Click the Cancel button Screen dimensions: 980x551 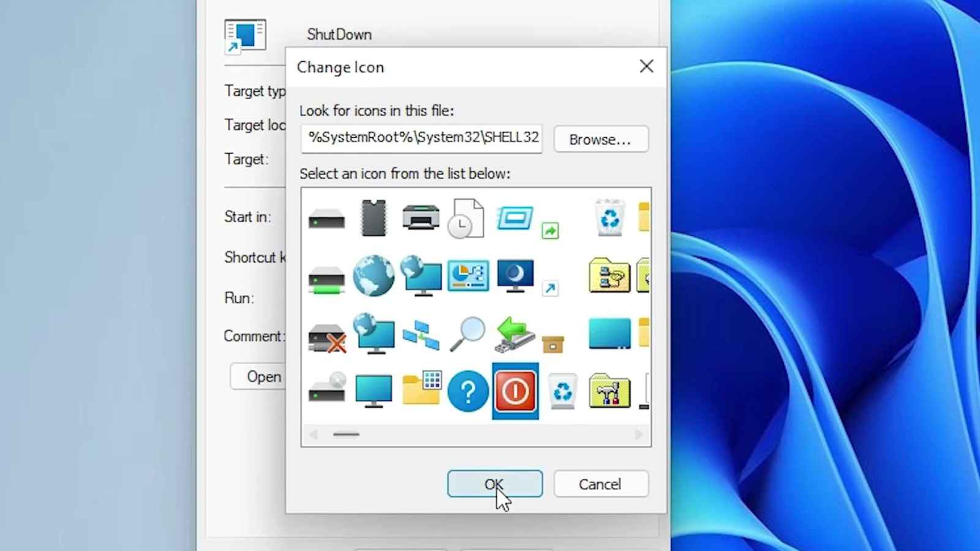pos(600,484)
